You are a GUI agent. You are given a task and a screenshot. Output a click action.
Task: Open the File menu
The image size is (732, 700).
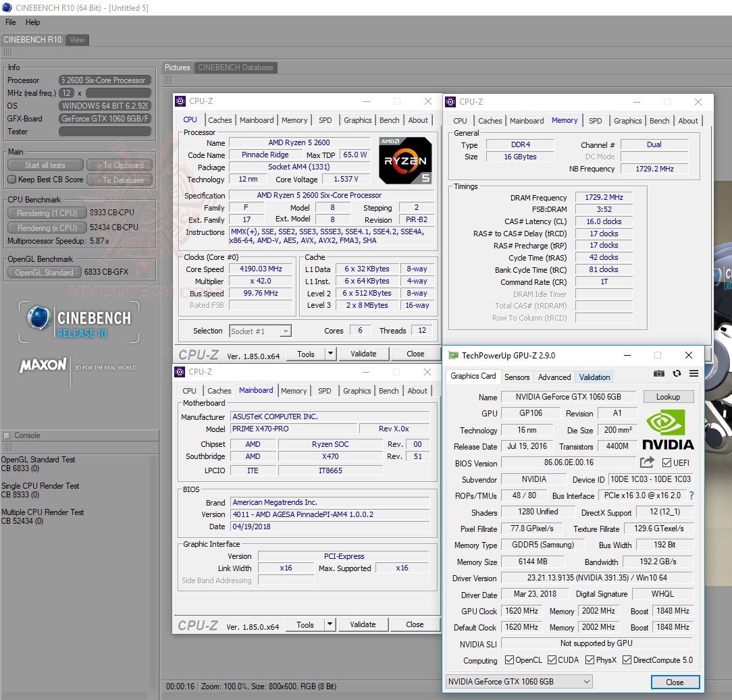[x=11, y=22]
